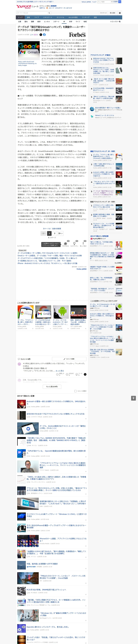Toggle コメント非表示 checkbox
138x644 pixels.
pos(75,391)
